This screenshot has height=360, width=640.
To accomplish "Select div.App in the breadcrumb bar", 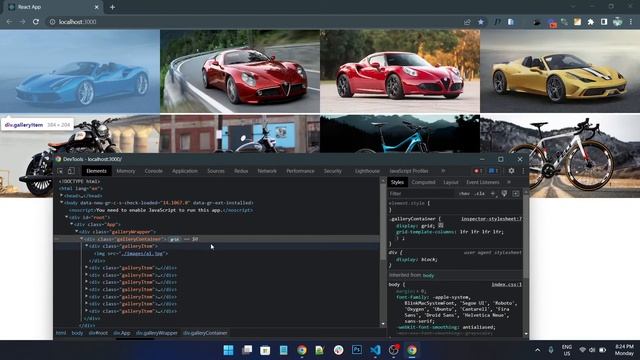I will coord(122,333).
